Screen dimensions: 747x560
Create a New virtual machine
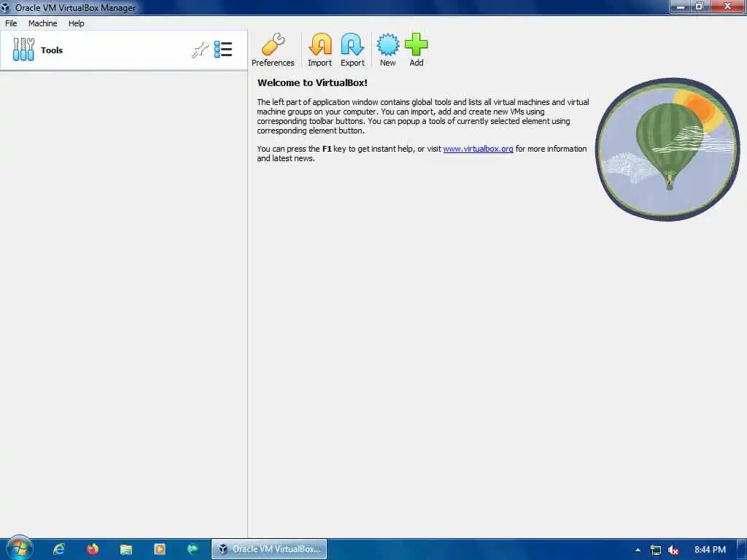point(388,50)
